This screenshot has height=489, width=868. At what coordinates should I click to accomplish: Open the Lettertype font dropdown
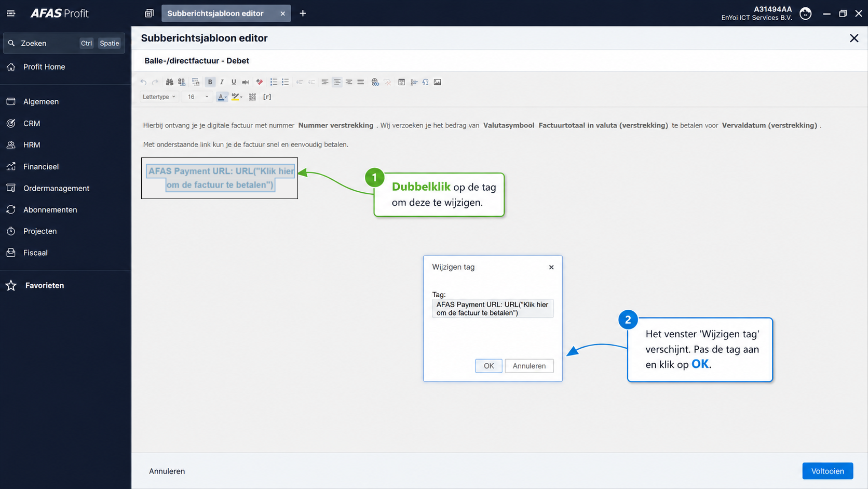click(159, 97)
